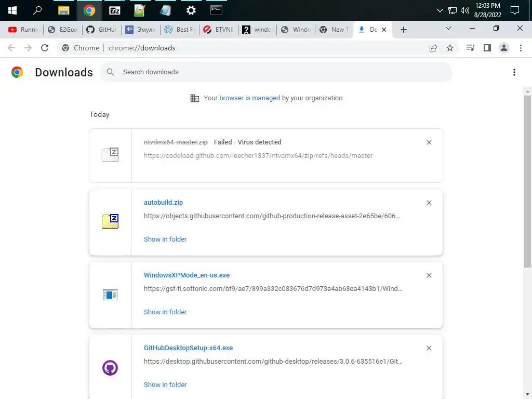Switch to the YouTube Running tab
This screenshot has height=399, width=532.
[x=23, y=30]
